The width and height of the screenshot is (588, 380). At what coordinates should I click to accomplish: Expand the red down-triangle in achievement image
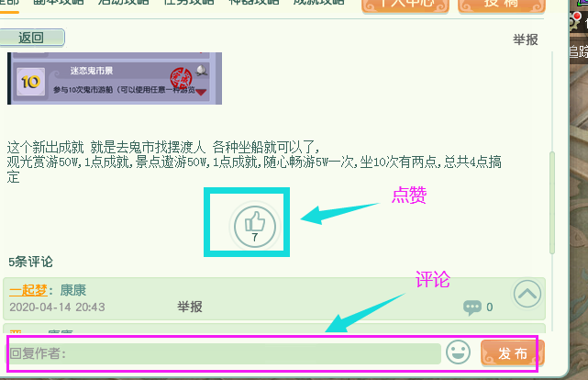(x=201, y=92)
